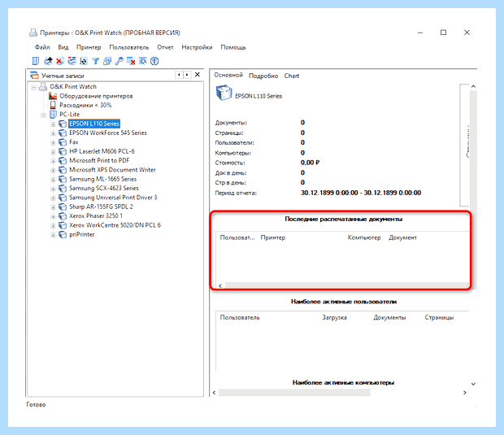Collapse the PC-Lite tree node
The image size is (504, 435).
(43, 115)
